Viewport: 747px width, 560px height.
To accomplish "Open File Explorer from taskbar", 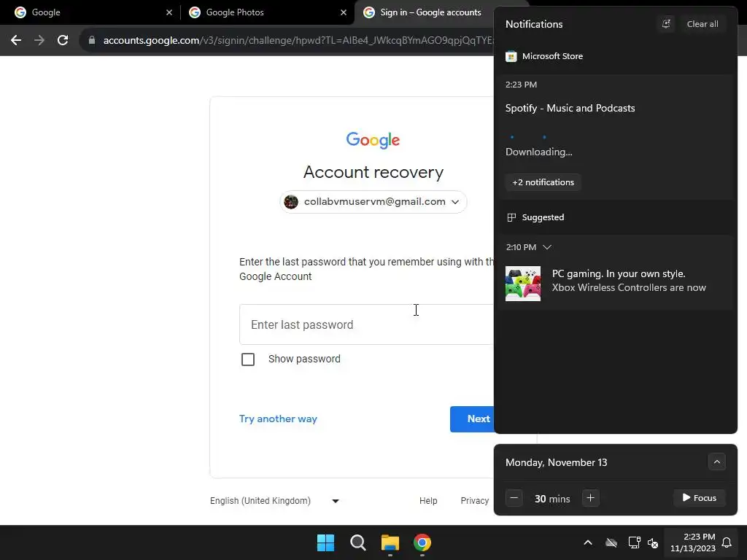I will tap(390, 542).
